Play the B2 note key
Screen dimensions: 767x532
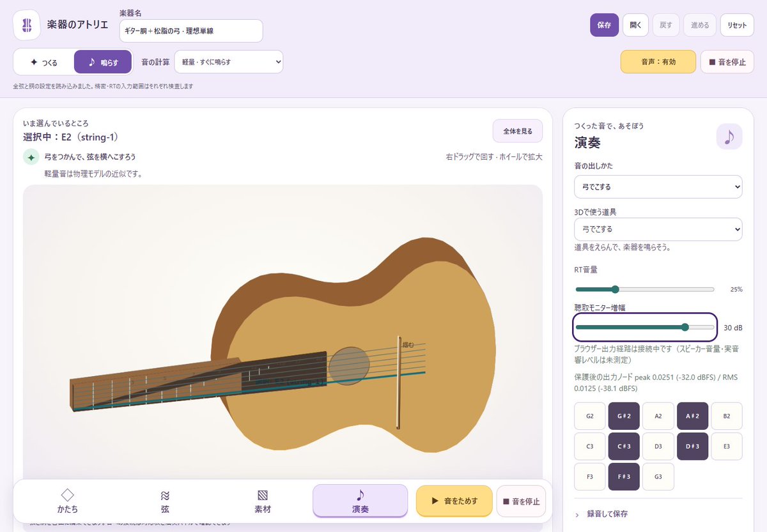[727, 416]
